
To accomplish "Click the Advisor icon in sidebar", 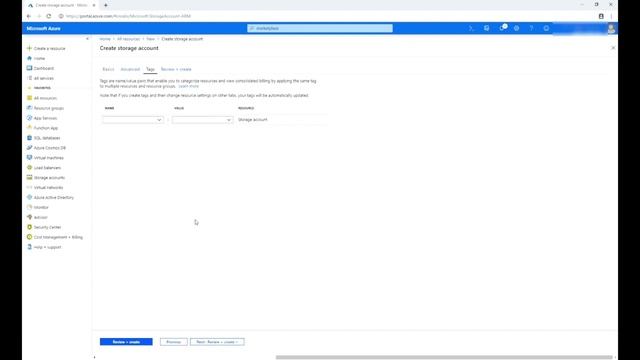I will pos(29,217).
